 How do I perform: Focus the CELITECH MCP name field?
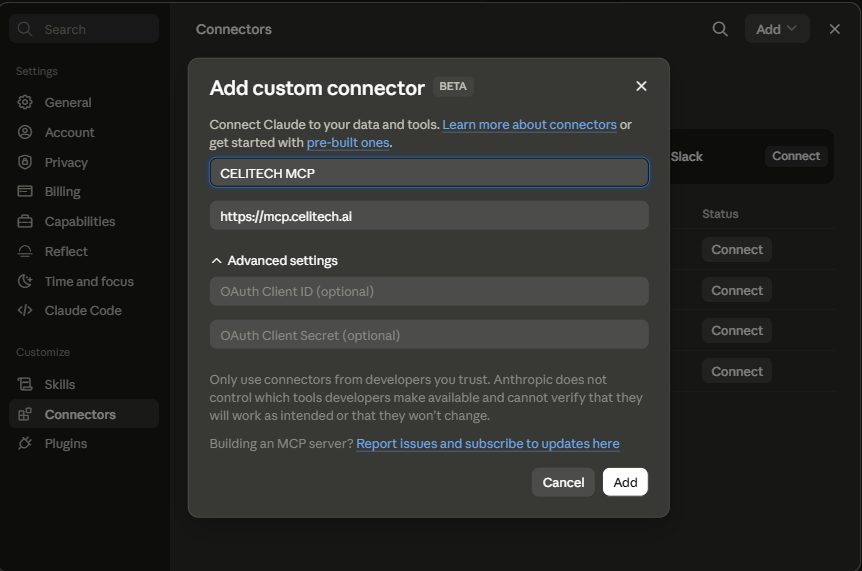pos(429,173)
